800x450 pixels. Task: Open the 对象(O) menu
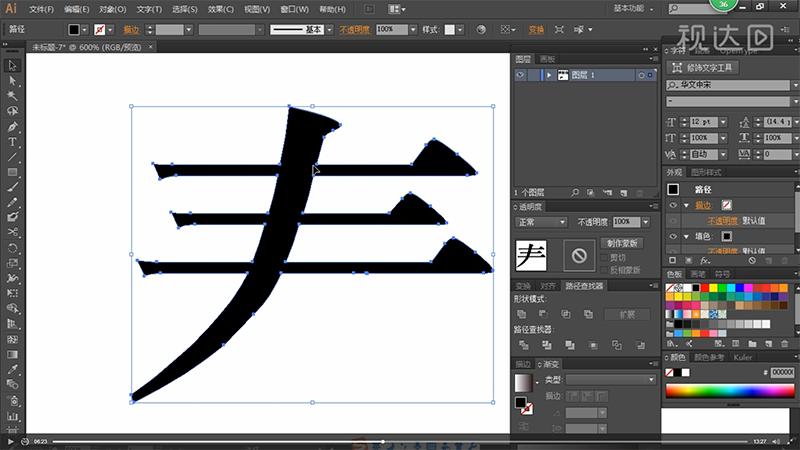[x=113, y=9]
